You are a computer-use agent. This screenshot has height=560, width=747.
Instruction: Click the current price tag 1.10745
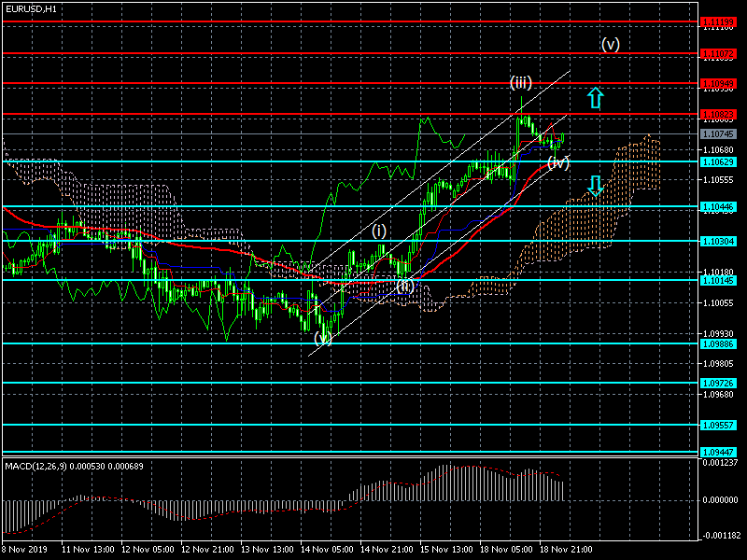pyautogui.click(x=718, y=134)
